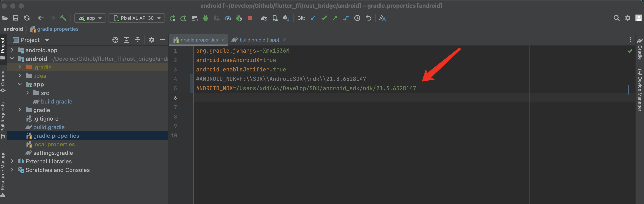Show Git history clock icon

tap(357, 18)
